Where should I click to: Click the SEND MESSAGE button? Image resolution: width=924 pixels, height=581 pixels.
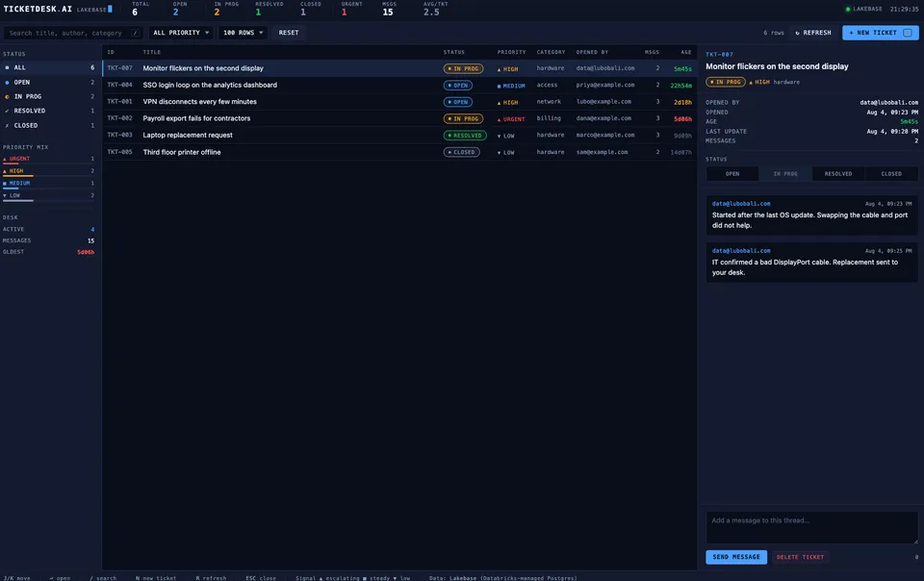coord(736,557)
